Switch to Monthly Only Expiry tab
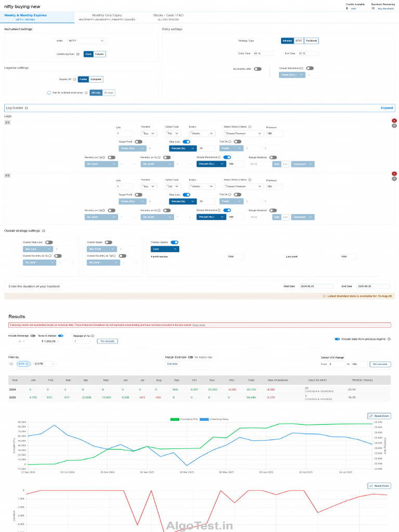 (107, 17)
